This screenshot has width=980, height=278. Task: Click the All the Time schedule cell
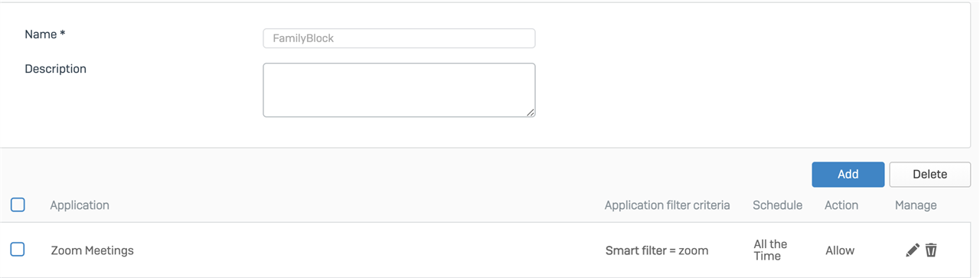click(770, 250)
